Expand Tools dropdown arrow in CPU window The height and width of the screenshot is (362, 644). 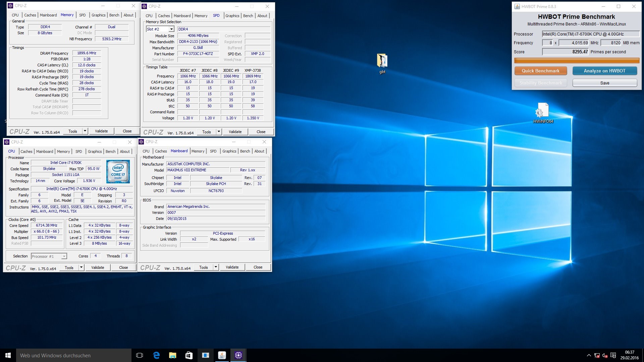81,267
